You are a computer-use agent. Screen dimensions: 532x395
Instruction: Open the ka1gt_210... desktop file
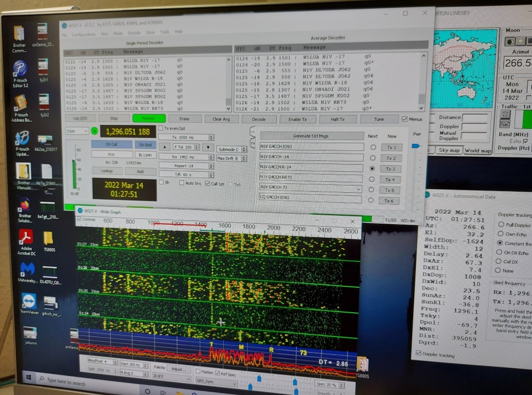[x=48, y=210]
